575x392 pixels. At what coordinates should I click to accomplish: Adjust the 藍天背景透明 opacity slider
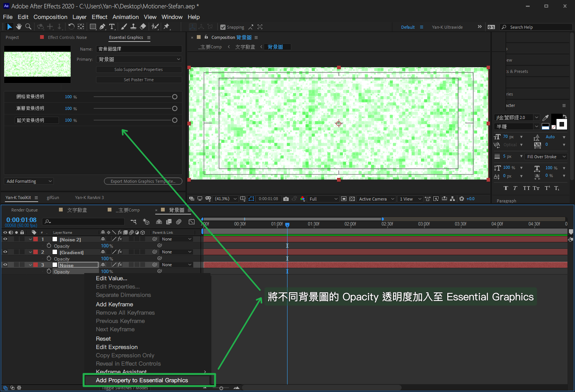[174, 120]
